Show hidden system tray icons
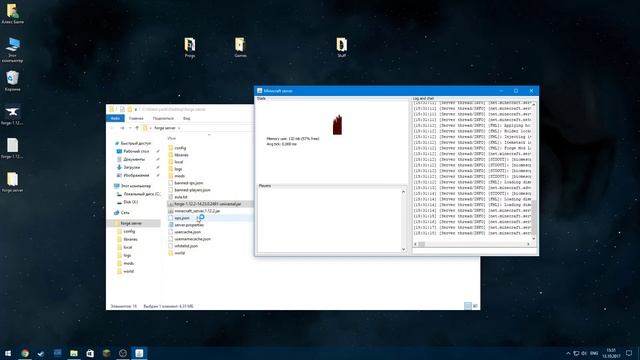This screenshot has height=360, width=640. [x=568, y=353]
